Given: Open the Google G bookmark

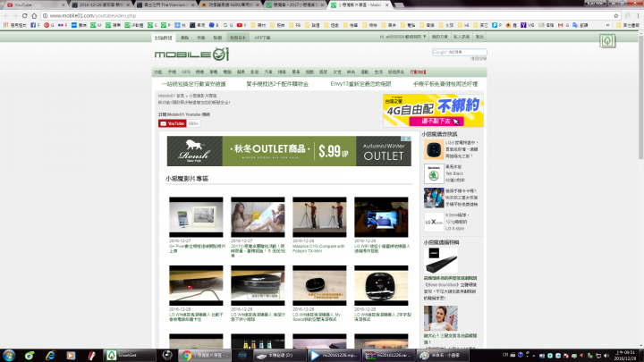Looking at the screenshot, I should tap(227, 25).
